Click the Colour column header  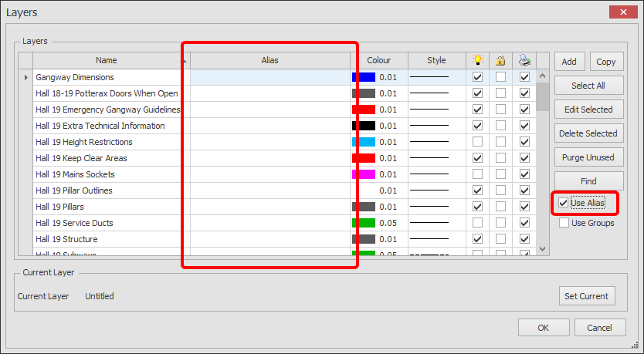tap(378, 60)
